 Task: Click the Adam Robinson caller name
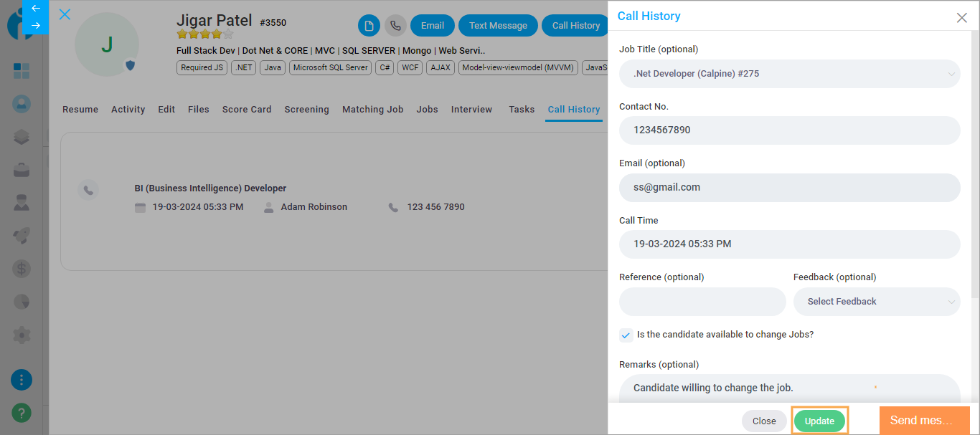(x=314, y=207)
